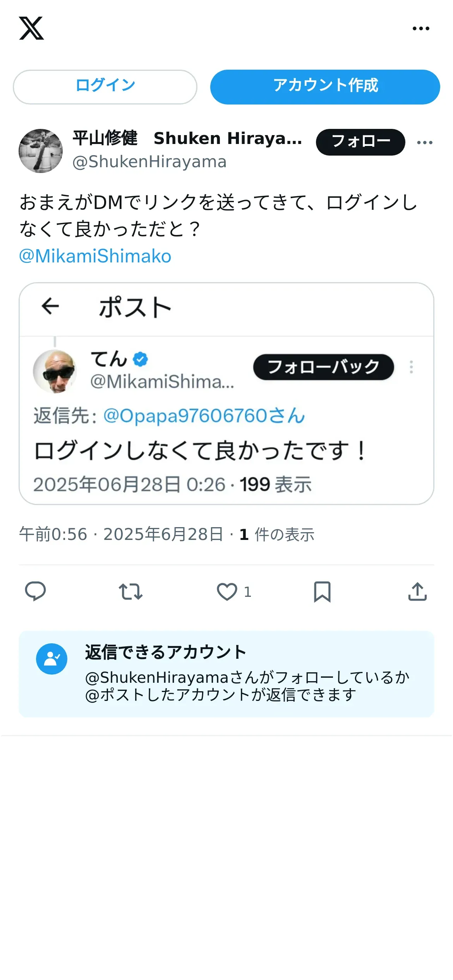The width and height of the screenshot is (453, 980).
Task: Follow with the フォロー button
Action: 360,142
